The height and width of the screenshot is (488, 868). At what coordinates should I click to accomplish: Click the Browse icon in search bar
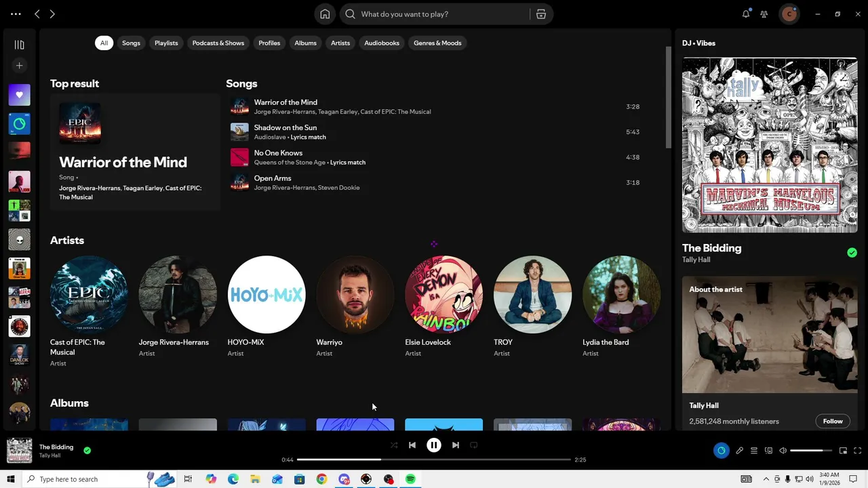(541, 14)
